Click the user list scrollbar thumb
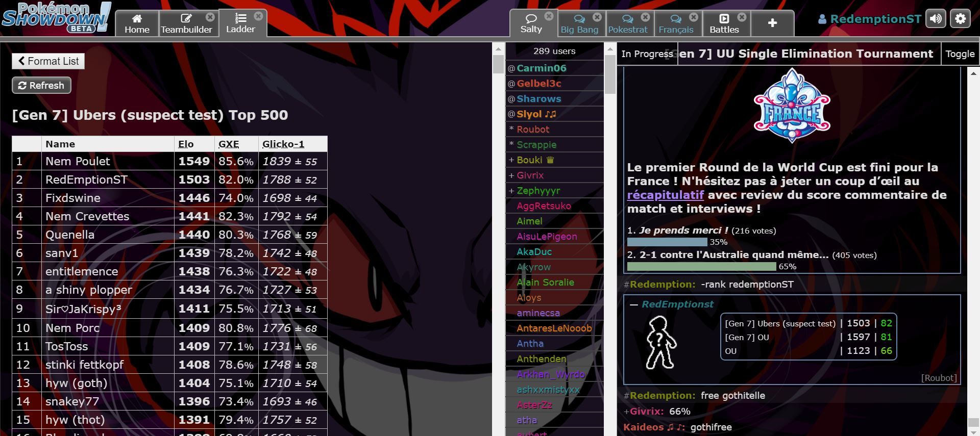The width and height of the screenshot is (980, 436). (x=610, y=74)
